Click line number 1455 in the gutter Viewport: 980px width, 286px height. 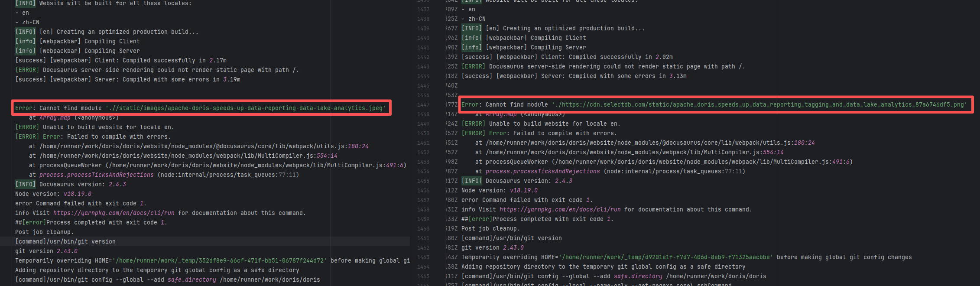tap(423, 181)
